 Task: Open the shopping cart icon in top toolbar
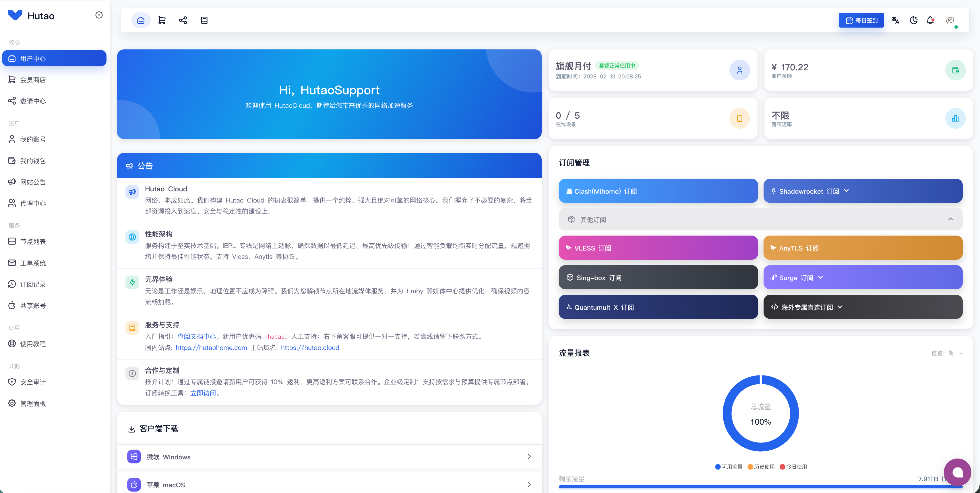tap(162, 20)
